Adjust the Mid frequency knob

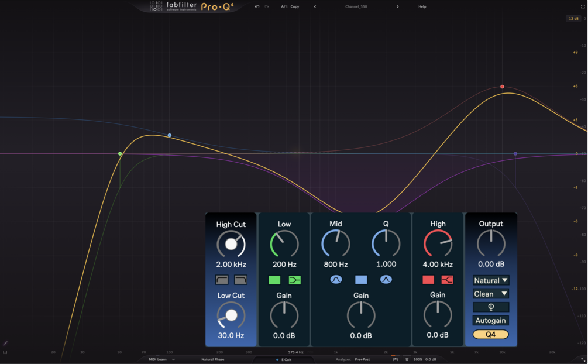click(x=336, y=244)
